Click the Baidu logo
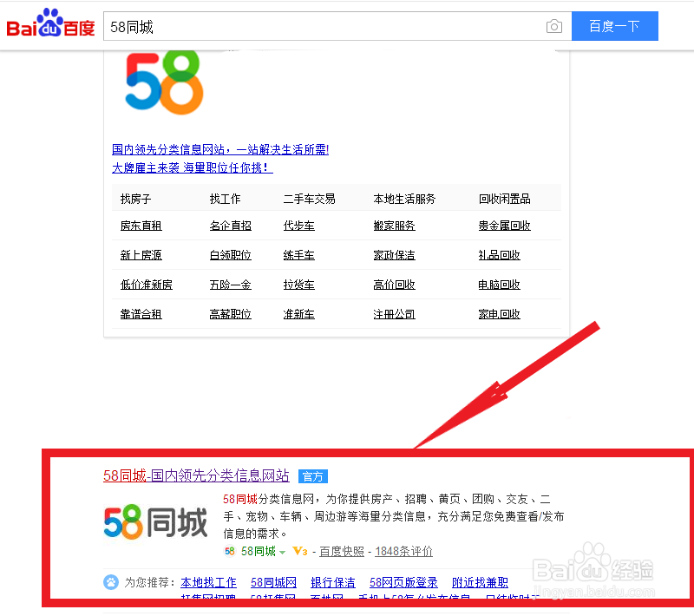Image resolution: width=694 pixels, height=616 pixels. (x=50, y=23)
